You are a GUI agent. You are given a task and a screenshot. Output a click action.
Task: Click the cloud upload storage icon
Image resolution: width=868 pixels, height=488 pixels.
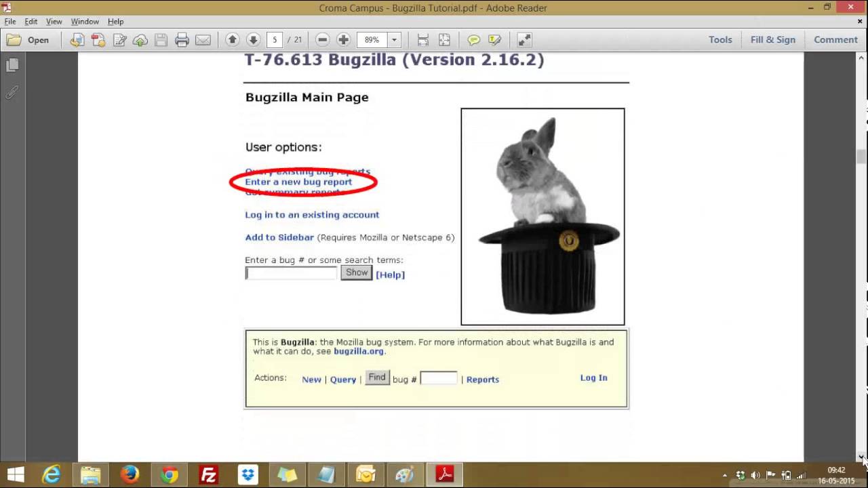(140, 40)
